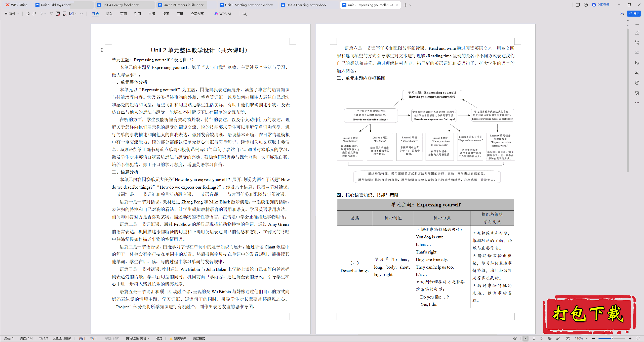Click the more options dots in right sidebar
This screenshot has width=644, height=342.
click(637, 103)
